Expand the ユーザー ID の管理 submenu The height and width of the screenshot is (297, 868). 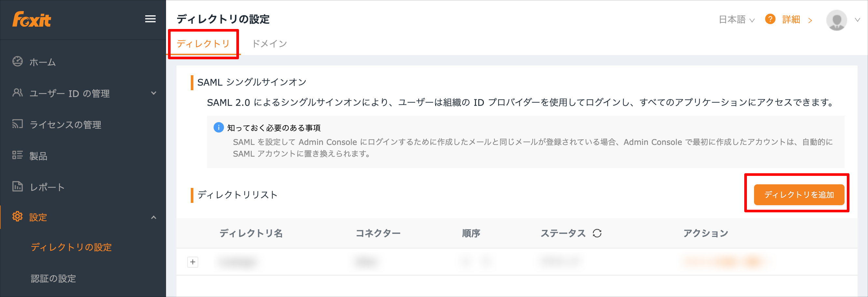[x=154, y=93]
